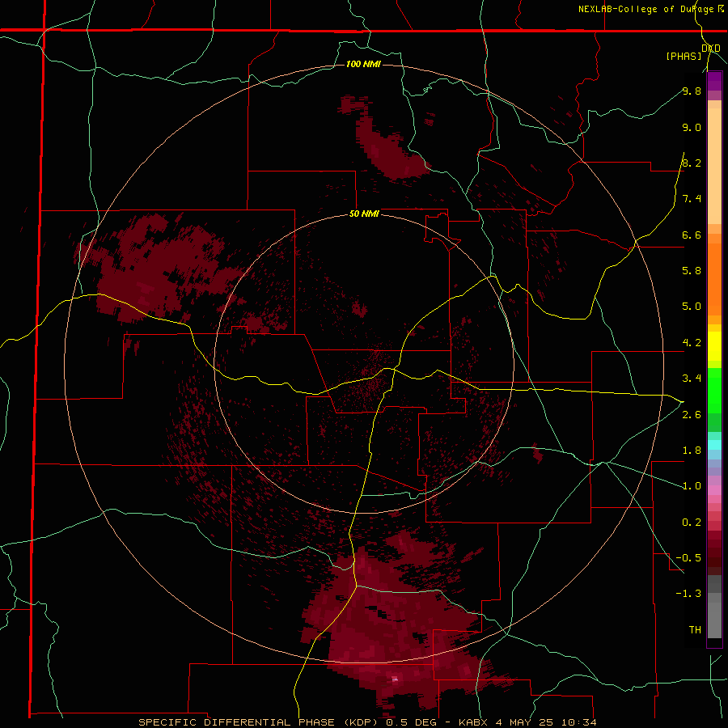
Task: Pick the yellow segment of color scale
Action: pos(714,346)
